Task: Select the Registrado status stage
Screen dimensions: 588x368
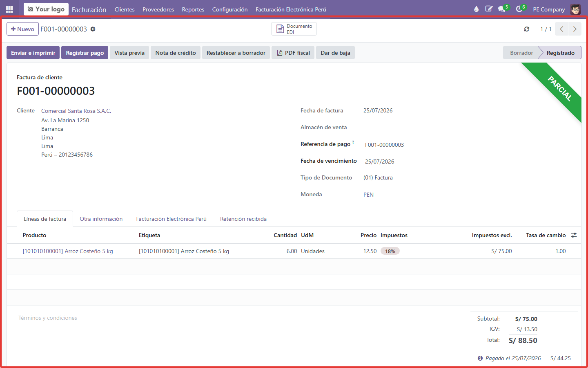Action: [560, 53]
